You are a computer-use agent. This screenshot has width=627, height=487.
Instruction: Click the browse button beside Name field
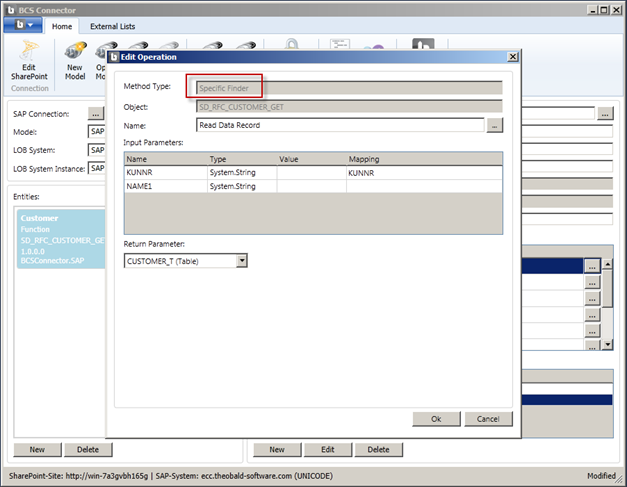[x=495, y=125]
